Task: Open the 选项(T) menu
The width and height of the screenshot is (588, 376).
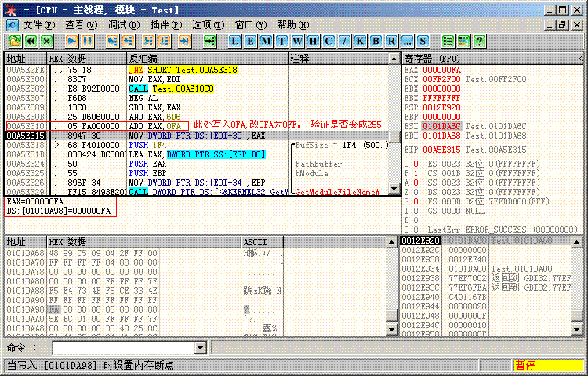Action: 209,25
